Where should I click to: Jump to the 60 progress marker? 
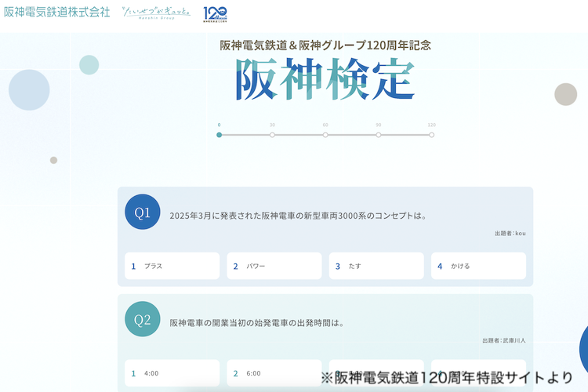[325, 135]
